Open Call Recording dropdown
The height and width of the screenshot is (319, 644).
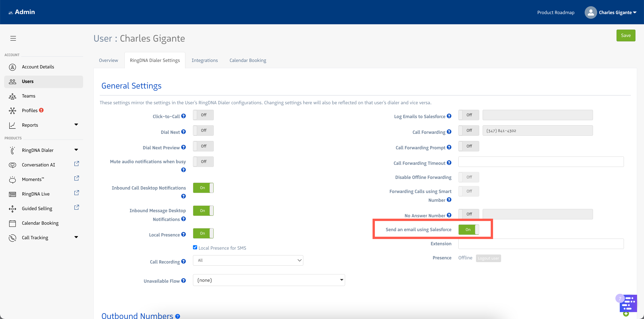point(248,261)
